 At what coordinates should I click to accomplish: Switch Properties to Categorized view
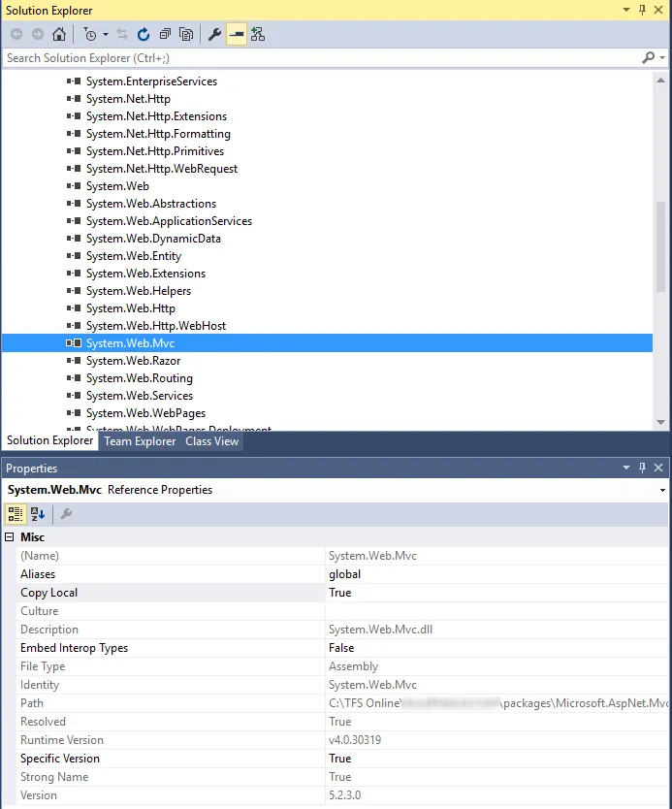(15, 514)
